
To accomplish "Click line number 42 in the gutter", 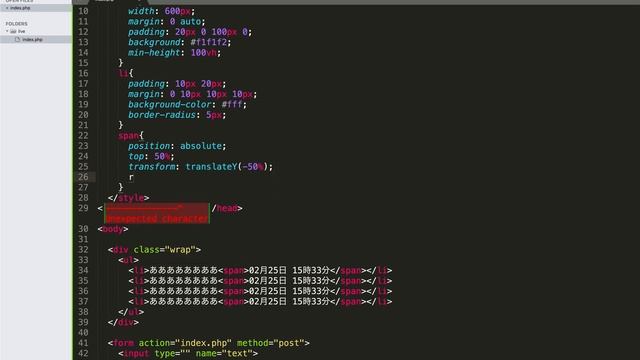I will pyautogui.click(x=83, y=353).
